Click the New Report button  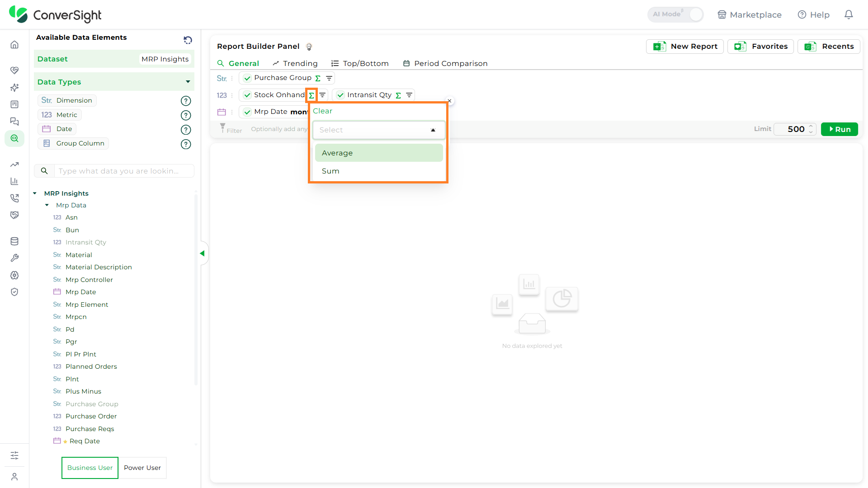pos(685,47)
